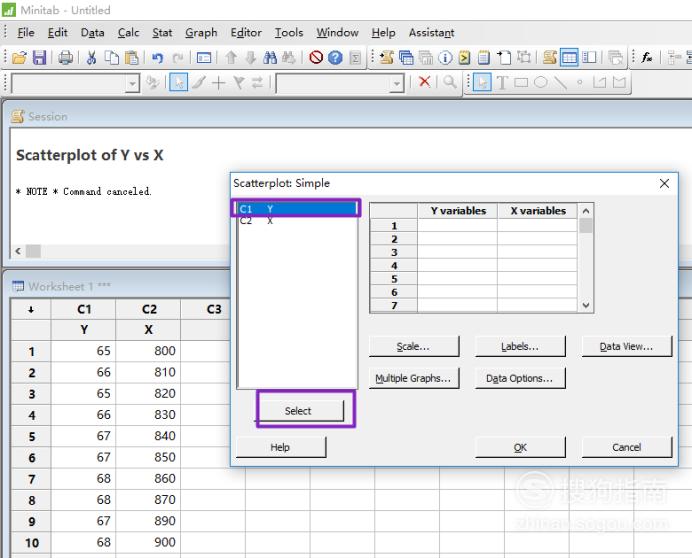Click the Save Project floppy icon

click(x=39, y=57)
